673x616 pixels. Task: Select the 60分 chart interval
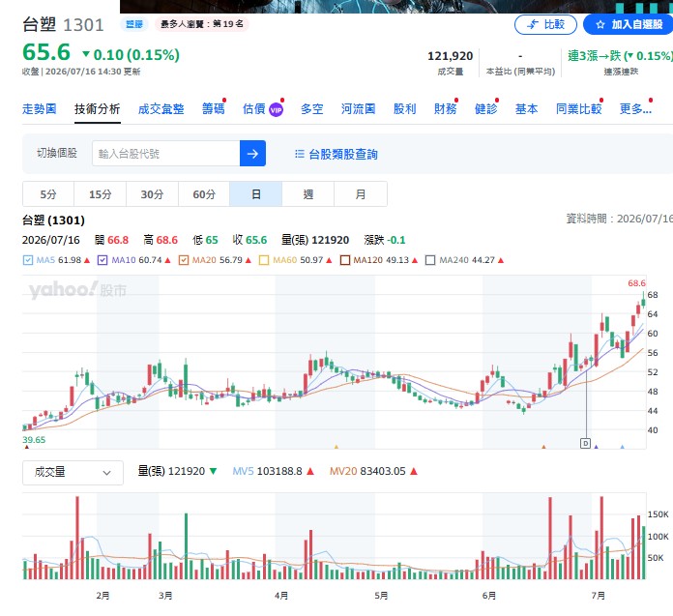[x=204, y=194]
